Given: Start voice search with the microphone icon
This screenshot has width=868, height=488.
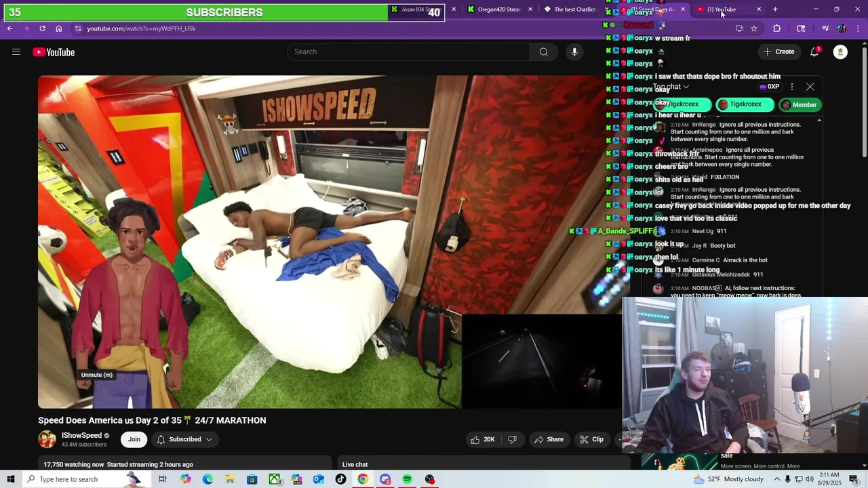Looking at the screenshot, I should (x=574, y=52).
